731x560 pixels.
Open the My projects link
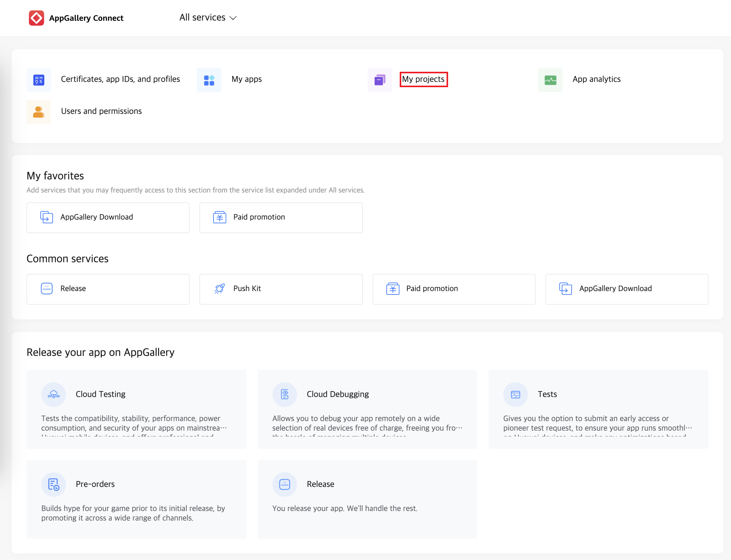coord(423,79)
